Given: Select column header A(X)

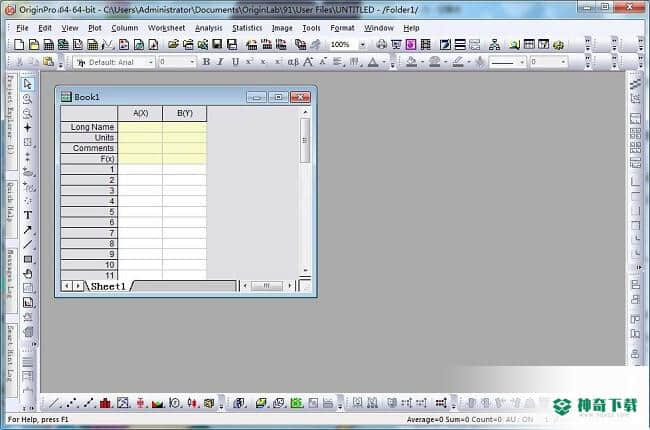Looking at the screenshot, I should [141, 113].
